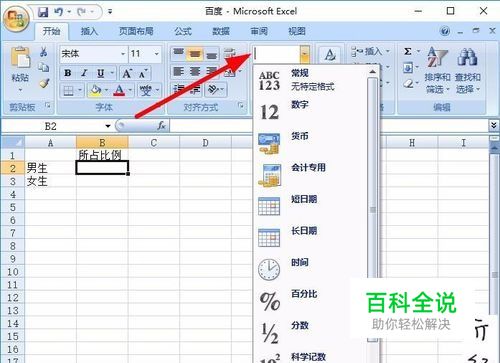The height and width of the screenshot is (363, 500).
Task: Expand the formula bar with double chevron
Action: [494, 126]
